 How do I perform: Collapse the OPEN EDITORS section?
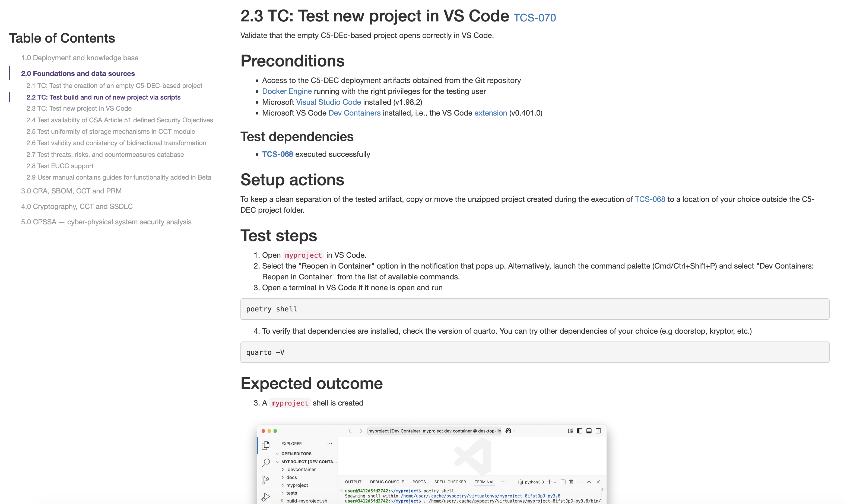278,454
